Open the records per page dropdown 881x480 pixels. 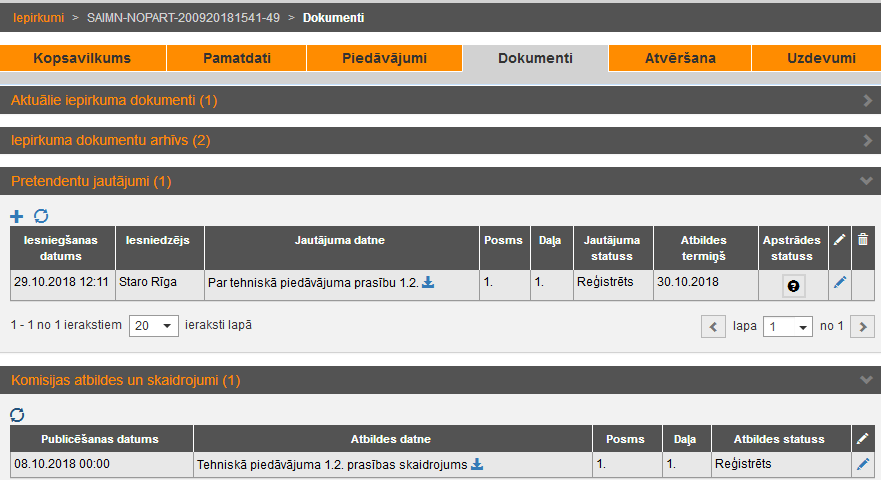click(x=154, y=326)
